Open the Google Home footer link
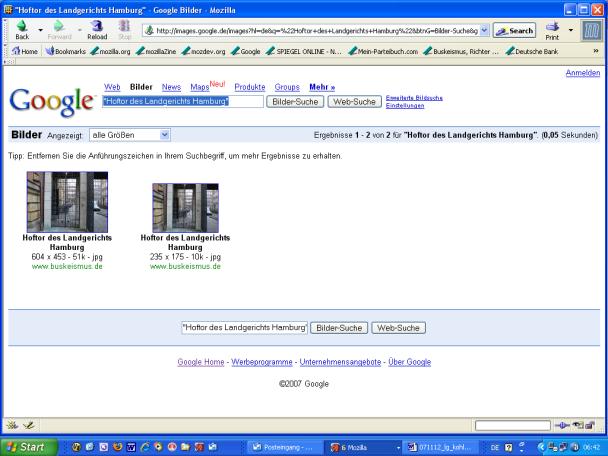 coord(201,362)
